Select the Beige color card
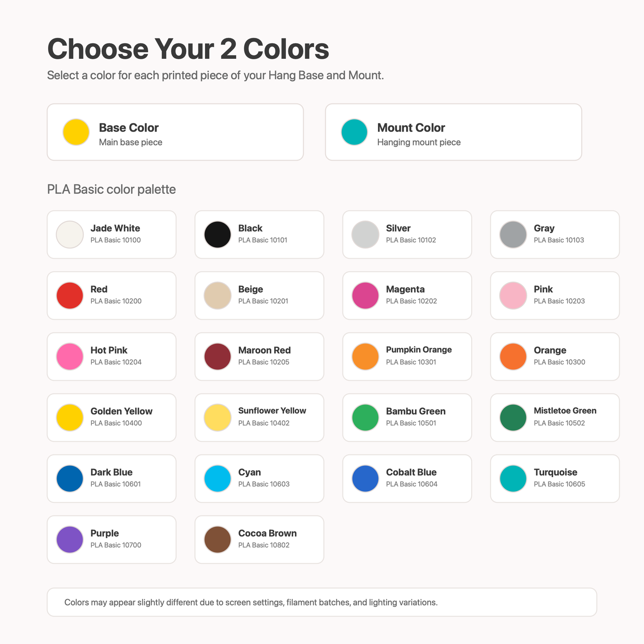Viewport: 644px width, 644px height. click(x=259, y=295)
